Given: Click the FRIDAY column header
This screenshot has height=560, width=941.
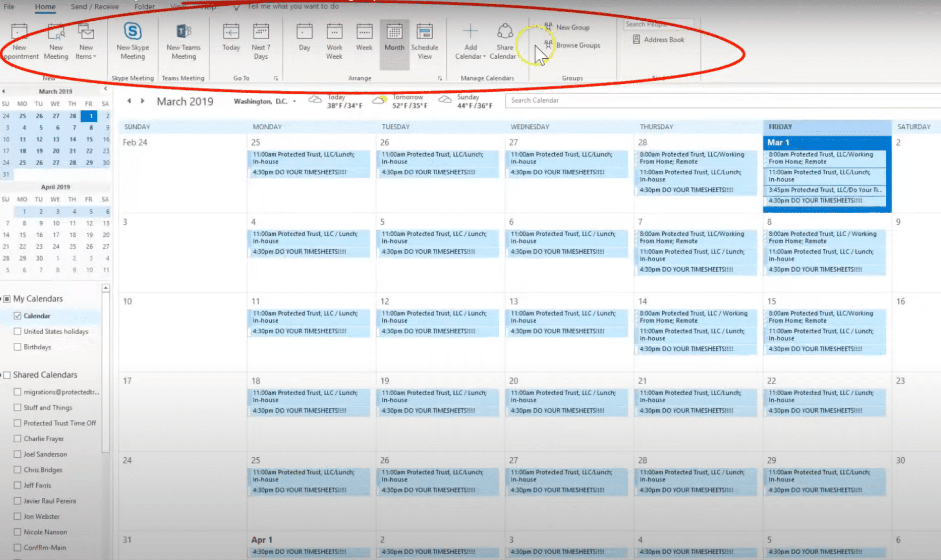Looking at the screenshot, I should click(x=827, y=127).
